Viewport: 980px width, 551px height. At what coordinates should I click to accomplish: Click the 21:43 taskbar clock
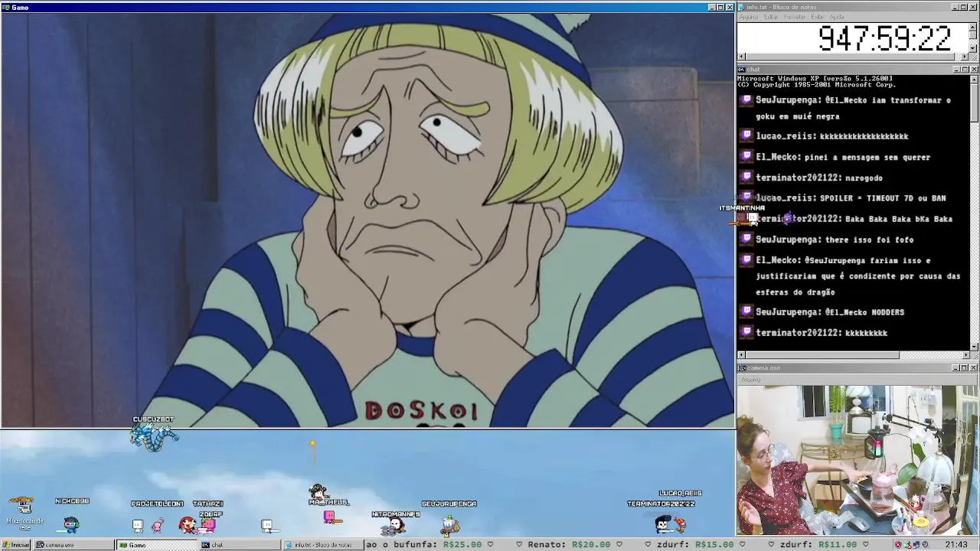955,545
